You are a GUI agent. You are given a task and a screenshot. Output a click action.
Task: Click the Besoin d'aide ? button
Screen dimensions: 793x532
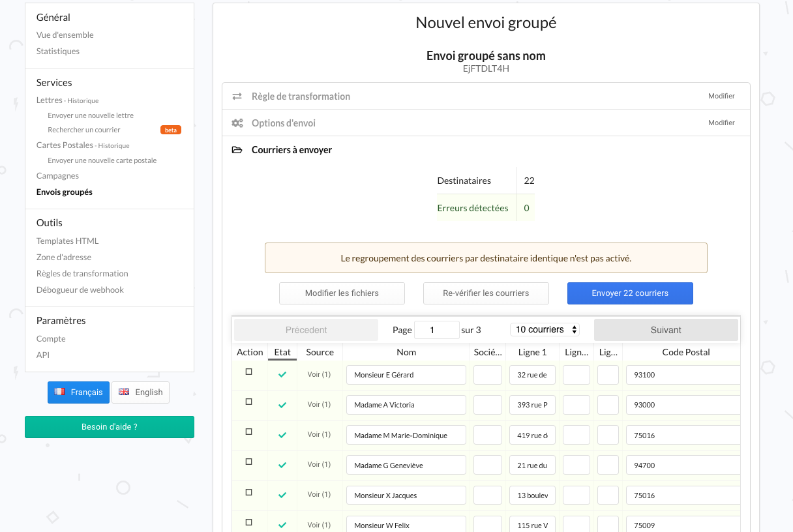coord(110,427)
